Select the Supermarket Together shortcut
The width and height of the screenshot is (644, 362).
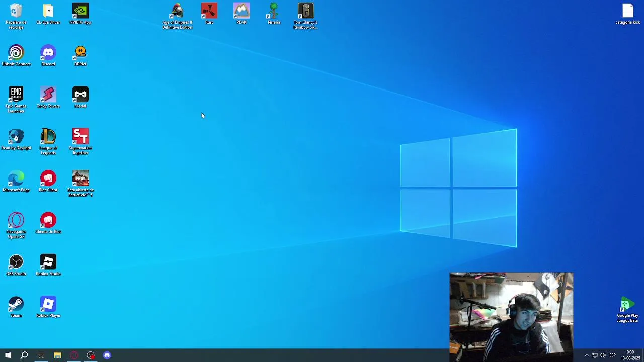coord(80,142)
